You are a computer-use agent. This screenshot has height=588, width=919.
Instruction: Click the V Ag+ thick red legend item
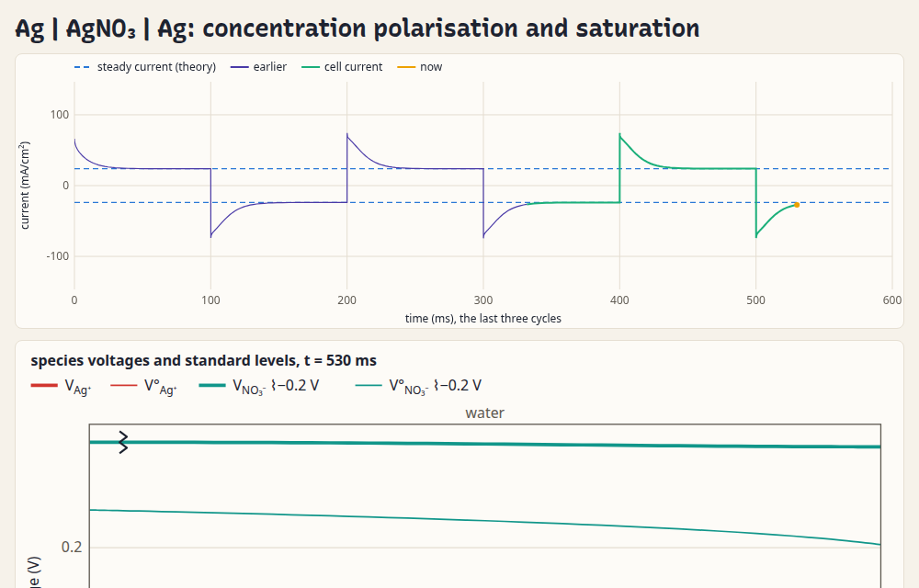tap(61, 386)
